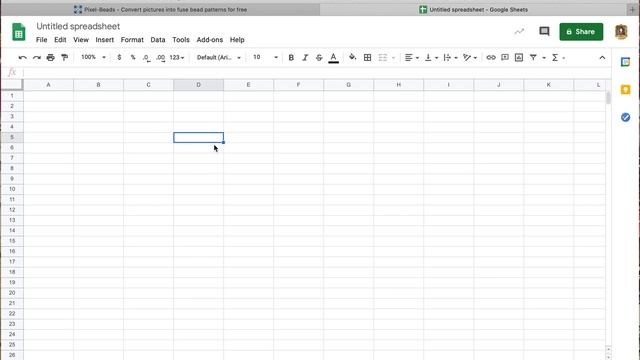This screenshot has width=640, height=360.
Task: Select column A header
Action: point(48,85)
